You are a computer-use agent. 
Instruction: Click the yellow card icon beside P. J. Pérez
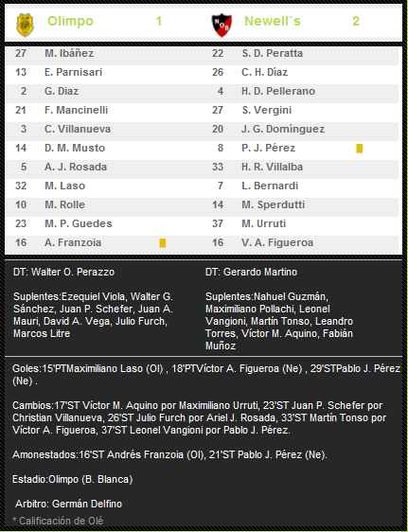click(359, 149)
